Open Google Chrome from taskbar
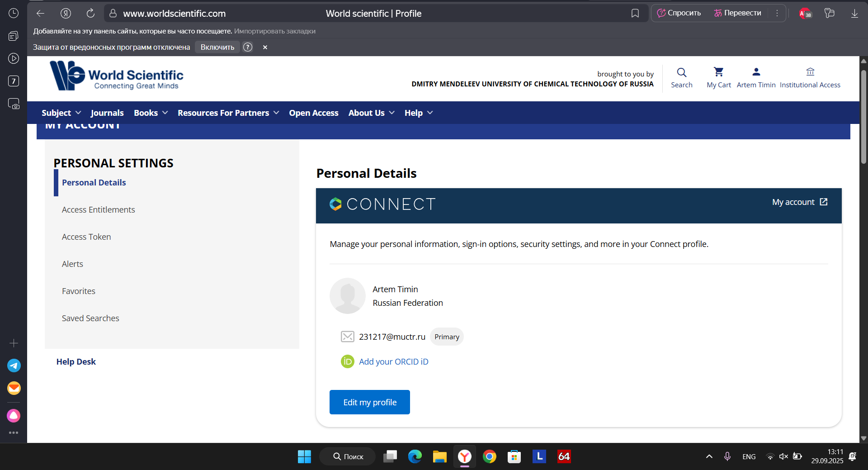This screenshot has height=470, width=868. tap(489, 456)
